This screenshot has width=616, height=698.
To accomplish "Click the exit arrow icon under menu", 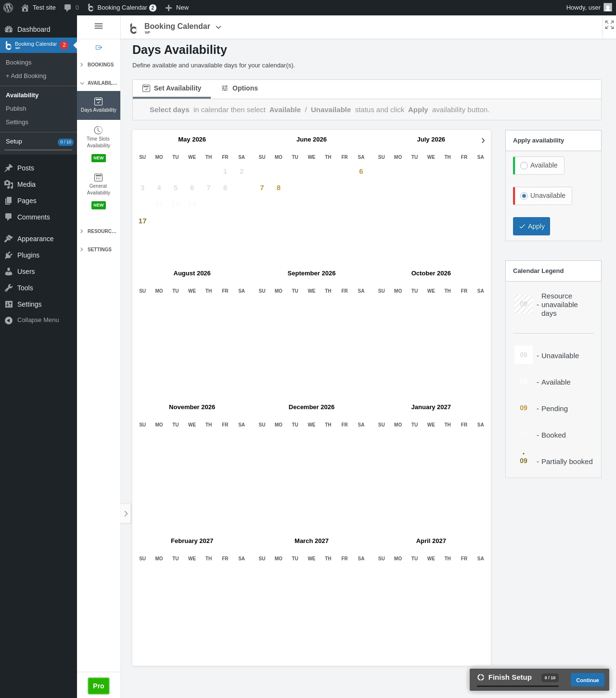I will click(99, 47).
